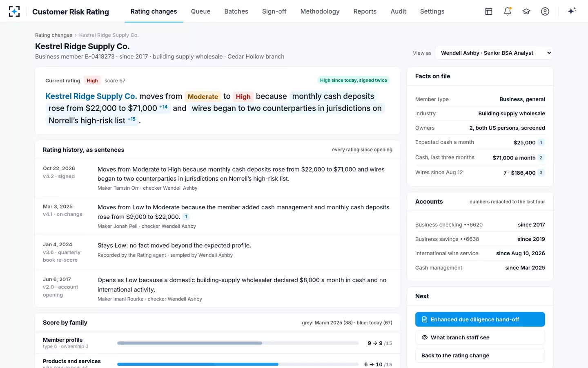588x368 pixels.
Task: Click the High current rating badge
Action: click(x=92, y=81)
